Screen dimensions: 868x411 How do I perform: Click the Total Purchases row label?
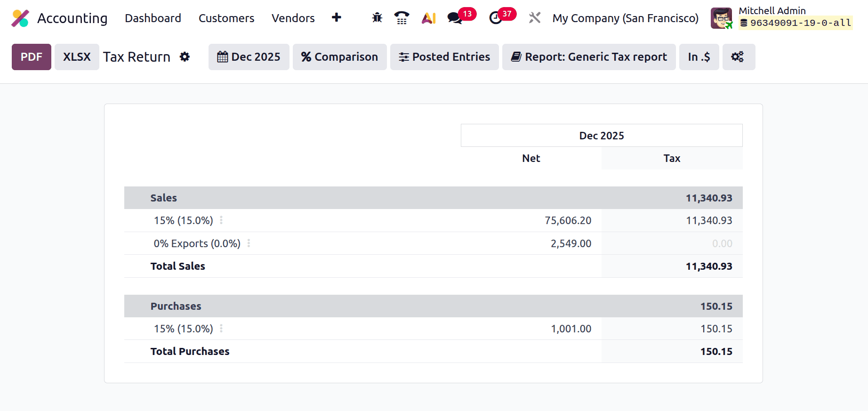190,351
